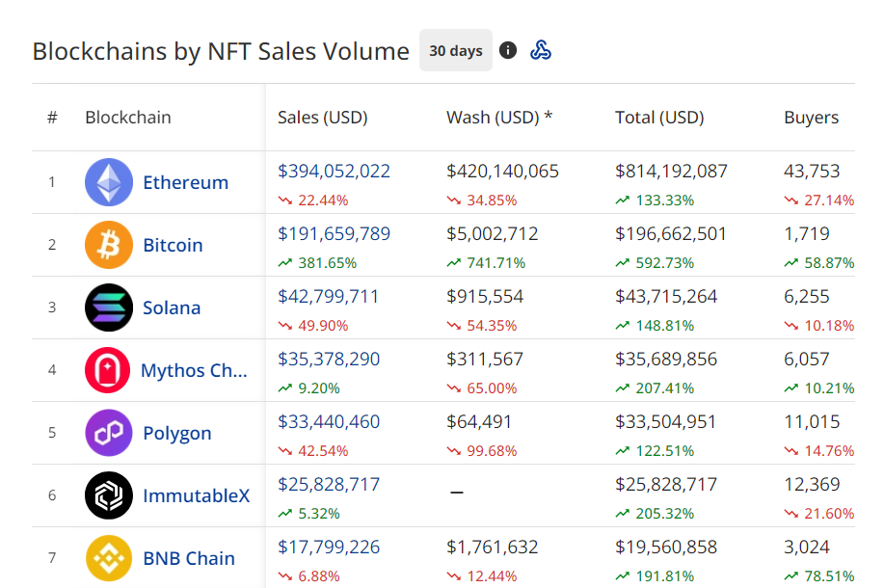Sort by the Total (USD) column header

point(659,118)
